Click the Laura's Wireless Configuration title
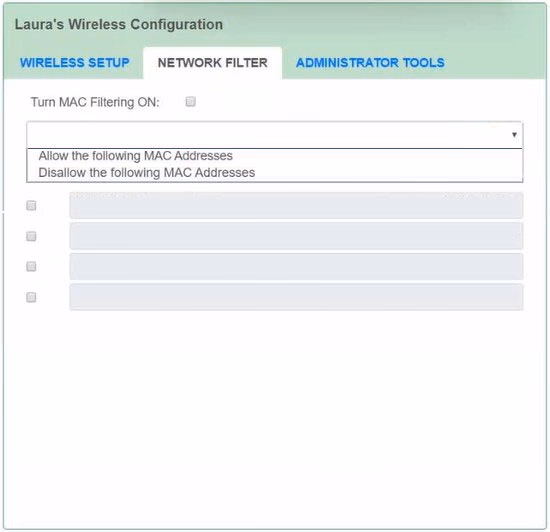The height and width of the screenshot is (532, 550). click(x=119, y=25)
